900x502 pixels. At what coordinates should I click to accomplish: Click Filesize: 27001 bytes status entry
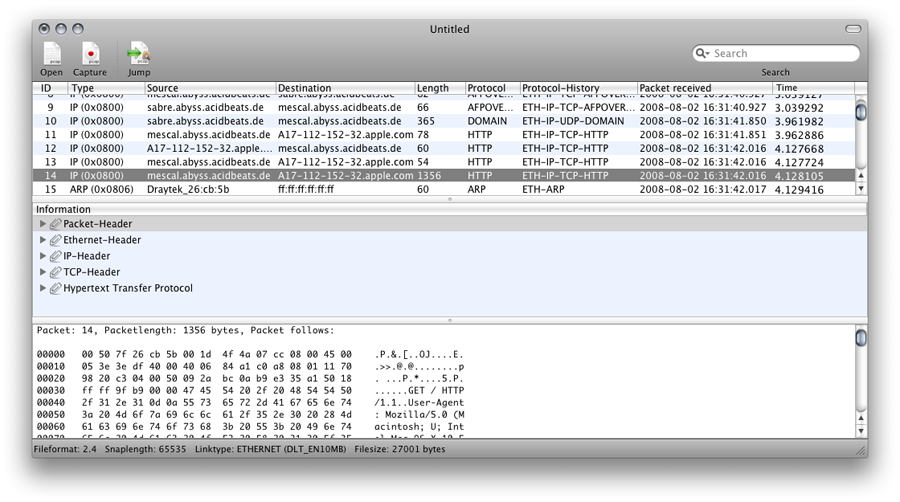click(400, 449)
